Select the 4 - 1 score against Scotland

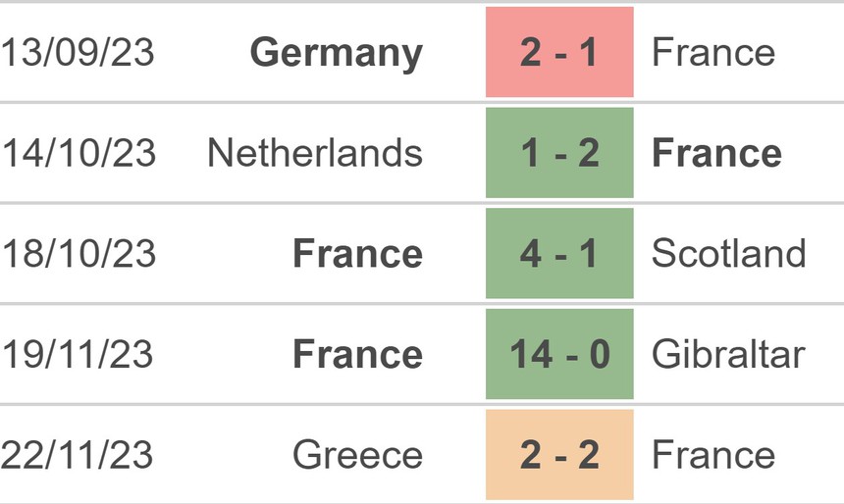coord(559,253)
